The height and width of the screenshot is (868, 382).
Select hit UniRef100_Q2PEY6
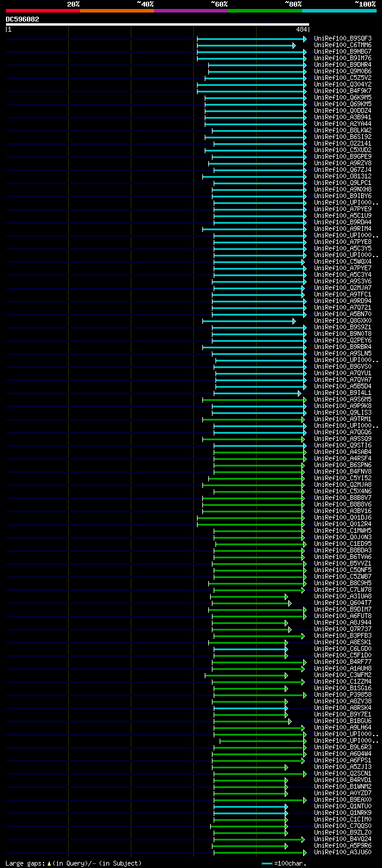(x=343, y=341)
